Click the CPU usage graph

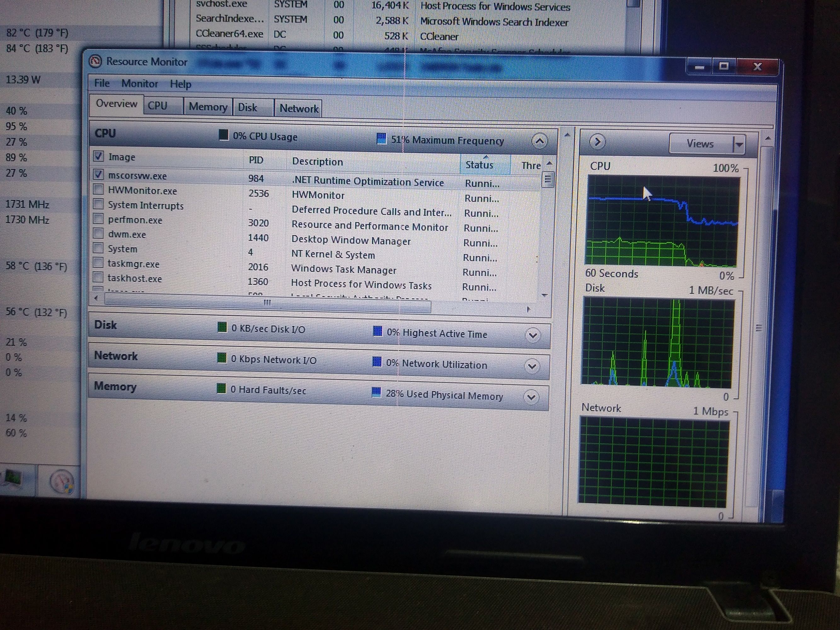pos(662,221)
